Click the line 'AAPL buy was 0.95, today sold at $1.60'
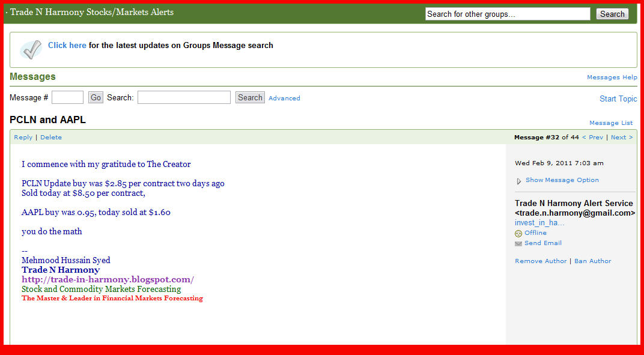This screenshot has height=355, width=644. coord(96,213)
